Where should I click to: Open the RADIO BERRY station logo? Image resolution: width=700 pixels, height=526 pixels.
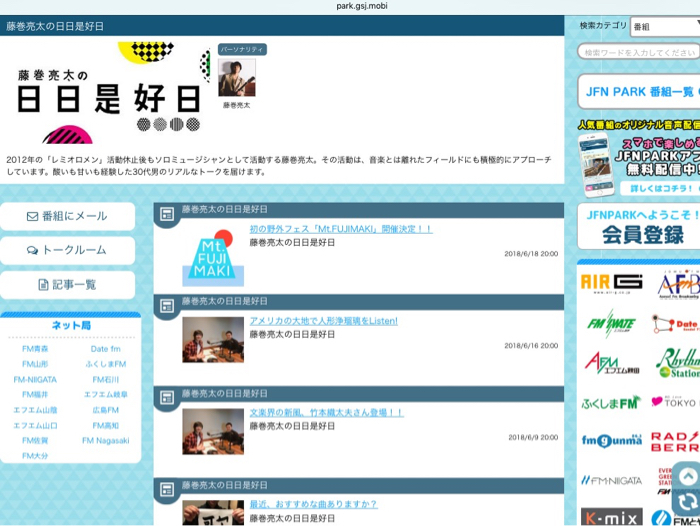point(675,442)
